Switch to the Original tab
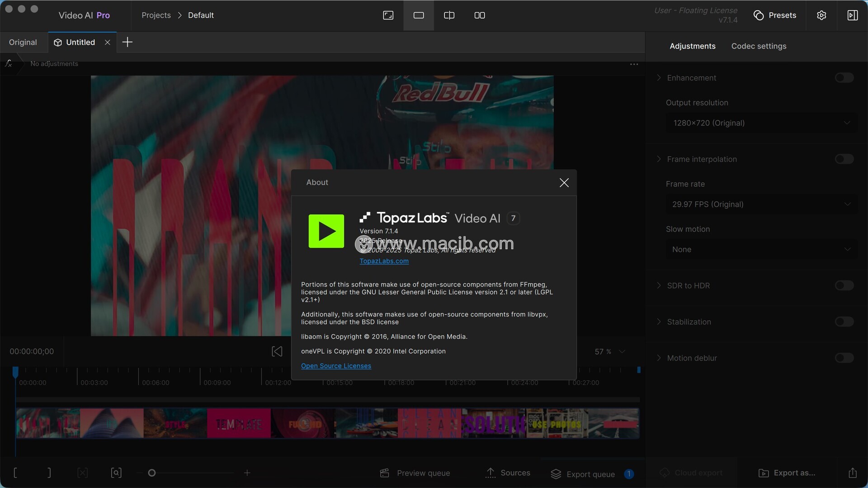 point(23,42)
